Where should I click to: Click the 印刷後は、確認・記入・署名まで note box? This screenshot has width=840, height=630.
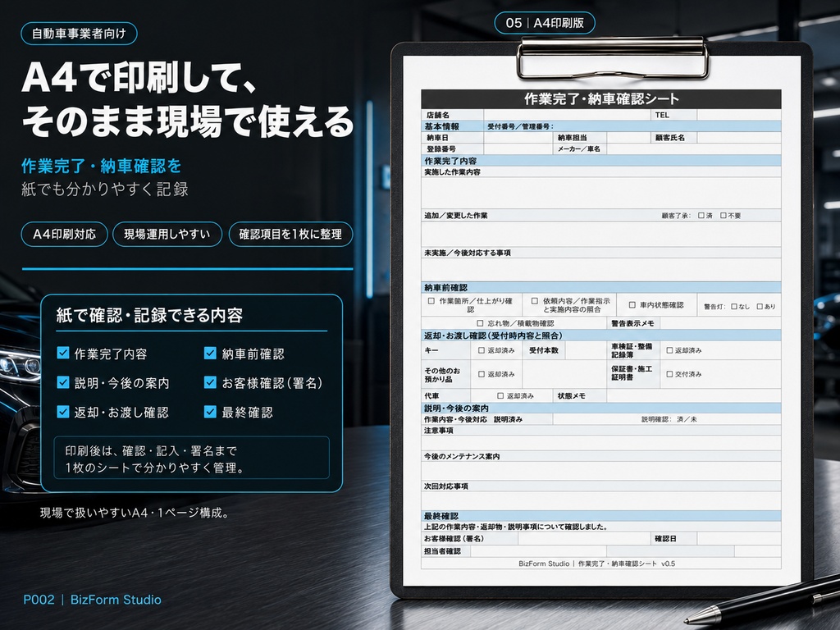[x=192, y=458]
